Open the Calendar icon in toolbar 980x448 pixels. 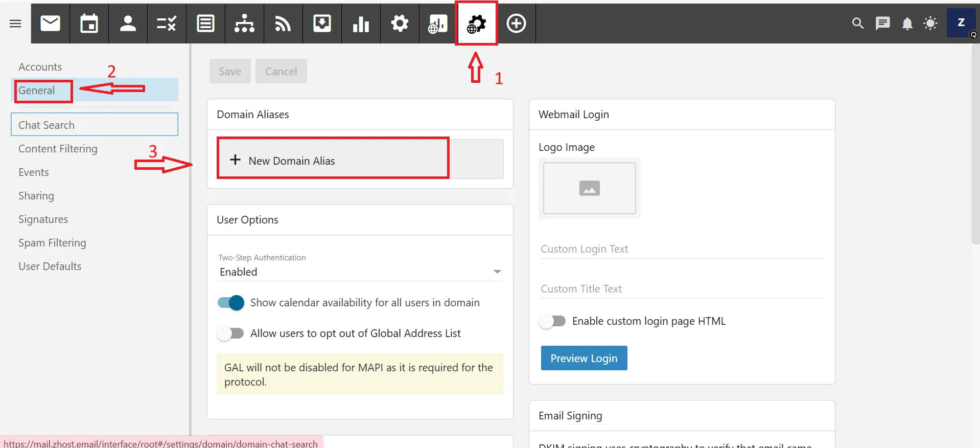tap(89, 24)
